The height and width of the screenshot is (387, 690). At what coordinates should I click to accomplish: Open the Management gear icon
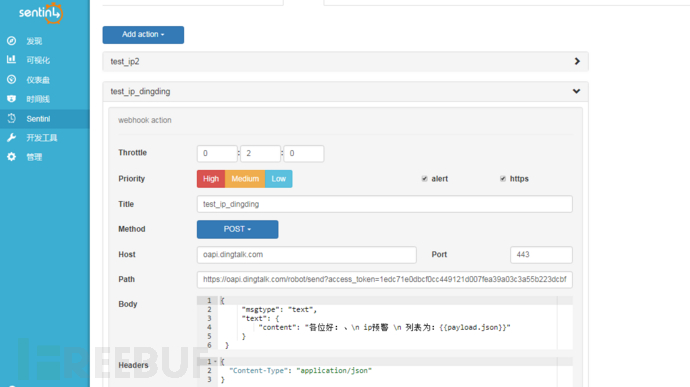(x=11, y=157)
